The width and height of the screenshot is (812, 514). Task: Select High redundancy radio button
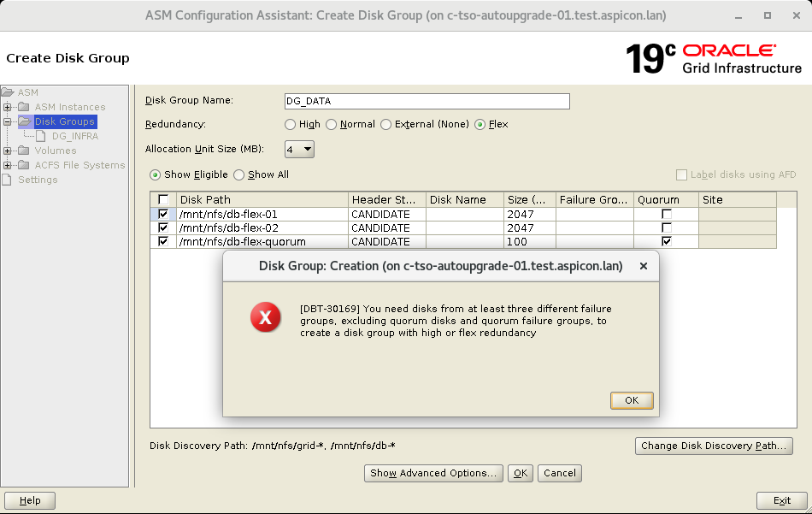tap(290, 124)
